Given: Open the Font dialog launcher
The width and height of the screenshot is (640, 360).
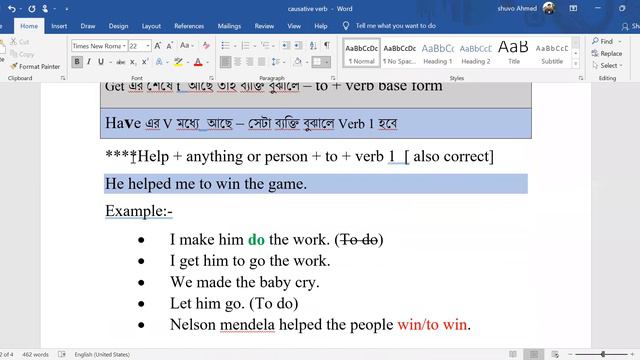Looking at the screenshot, I should coord(211,78).
